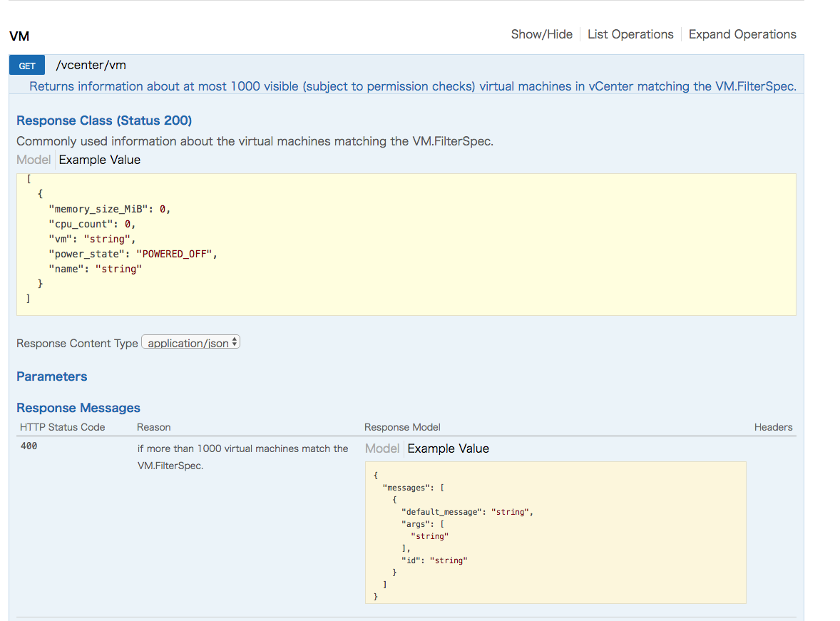
Task: Toggle Show/Hide for the VM section
Action: coord(541,34)
